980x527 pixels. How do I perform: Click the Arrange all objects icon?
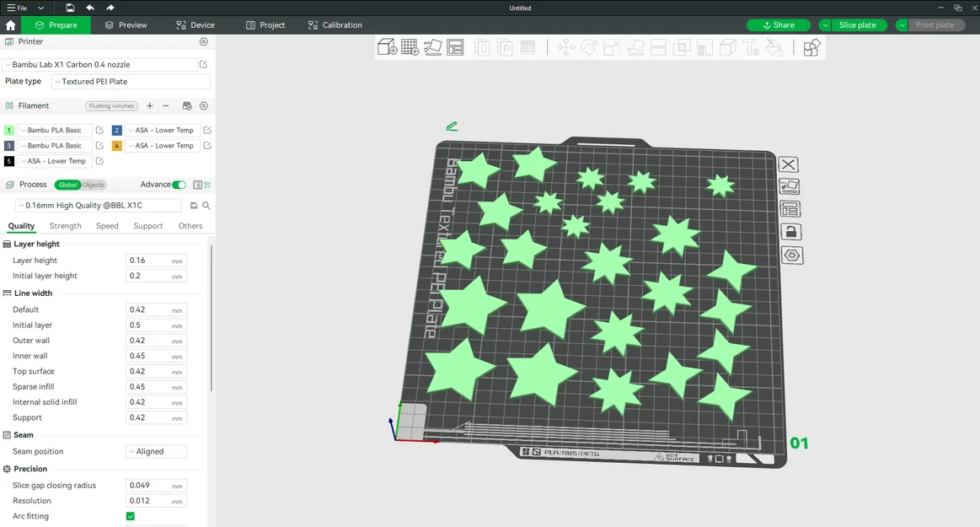[456, 47]
